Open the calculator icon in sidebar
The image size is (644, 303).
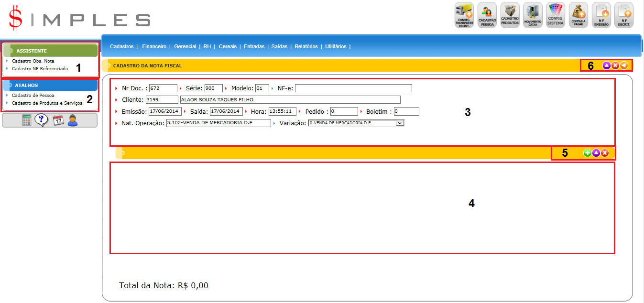[27, 120]
